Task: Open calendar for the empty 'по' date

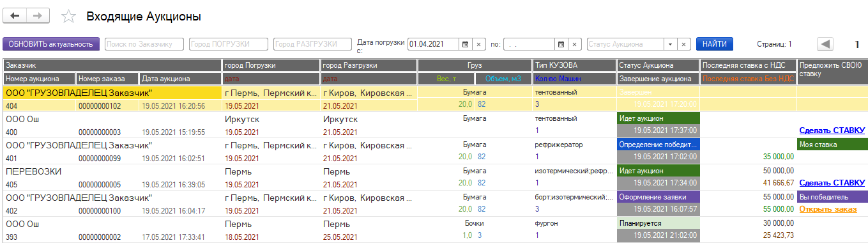Action: coord(561,44)
